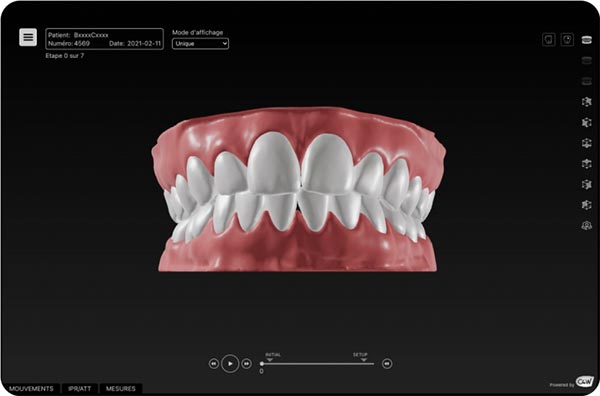
Task: Select the fourth view-cube orientation icon
Action: coord(586,164)
